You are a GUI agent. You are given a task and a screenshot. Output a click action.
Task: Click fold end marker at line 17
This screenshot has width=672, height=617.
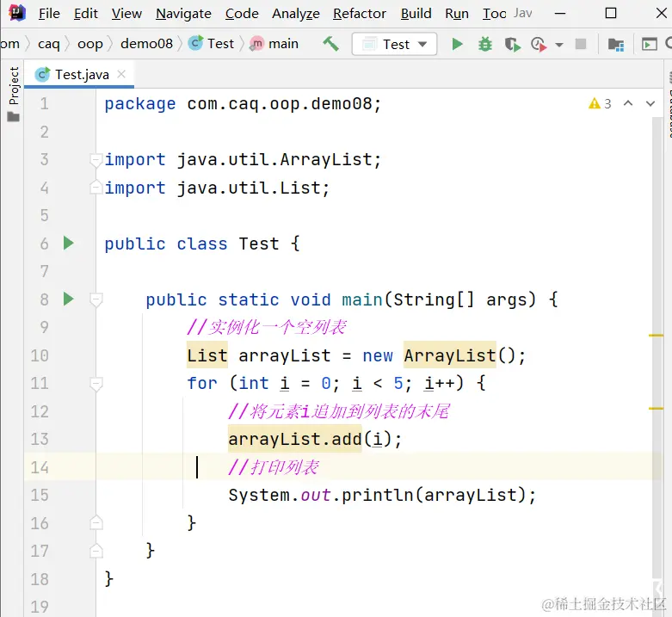point(96,551)
